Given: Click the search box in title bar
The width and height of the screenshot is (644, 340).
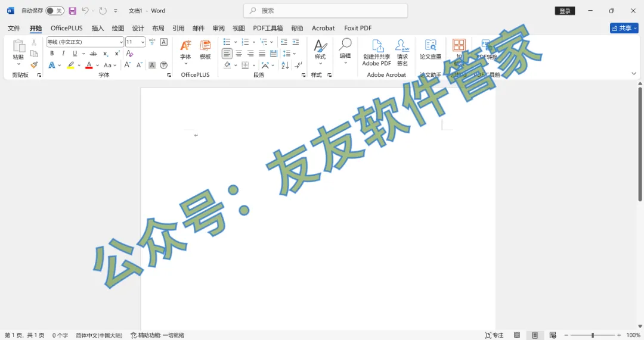Looking at the screenshot, I should point(326,11).
